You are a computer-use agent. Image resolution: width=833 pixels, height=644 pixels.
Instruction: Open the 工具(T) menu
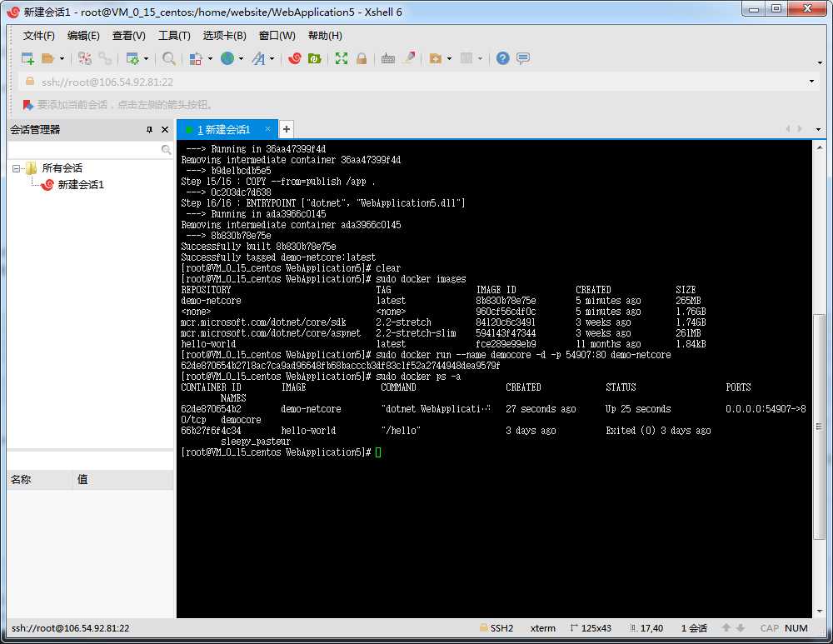coord(174,36)
